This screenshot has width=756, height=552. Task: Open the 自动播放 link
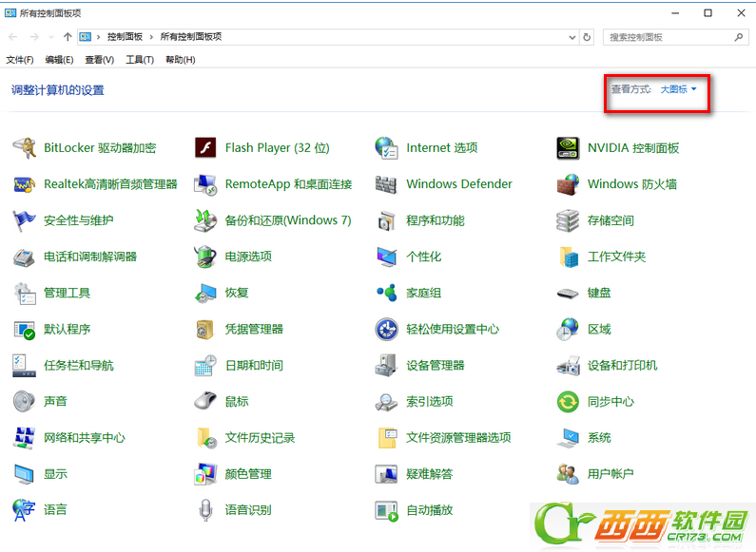(430, 510)
